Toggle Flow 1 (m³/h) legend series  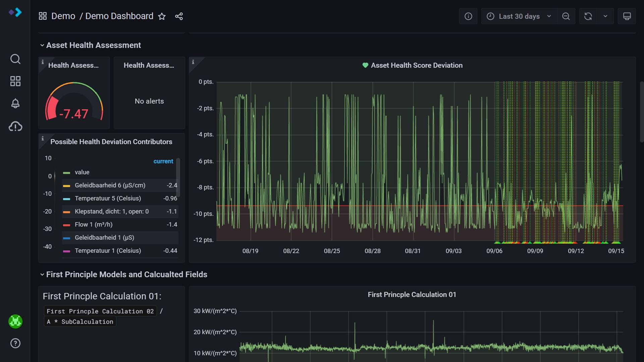tap(93, 225)
